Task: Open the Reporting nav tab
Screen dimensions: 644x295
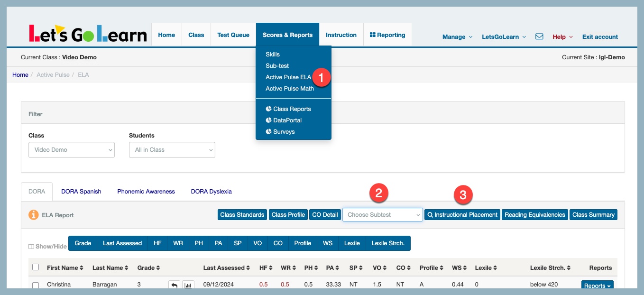Action: click(387, 35)
